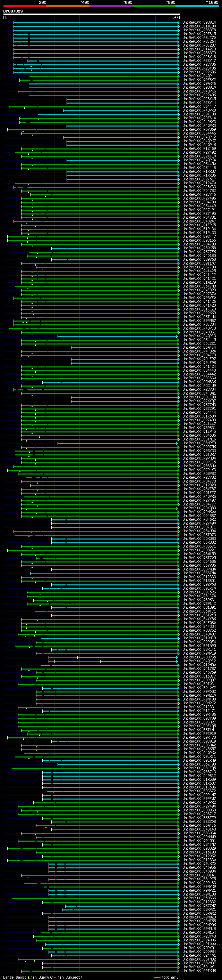Click the cyan ~100% identity color segment

pos(197,6)
